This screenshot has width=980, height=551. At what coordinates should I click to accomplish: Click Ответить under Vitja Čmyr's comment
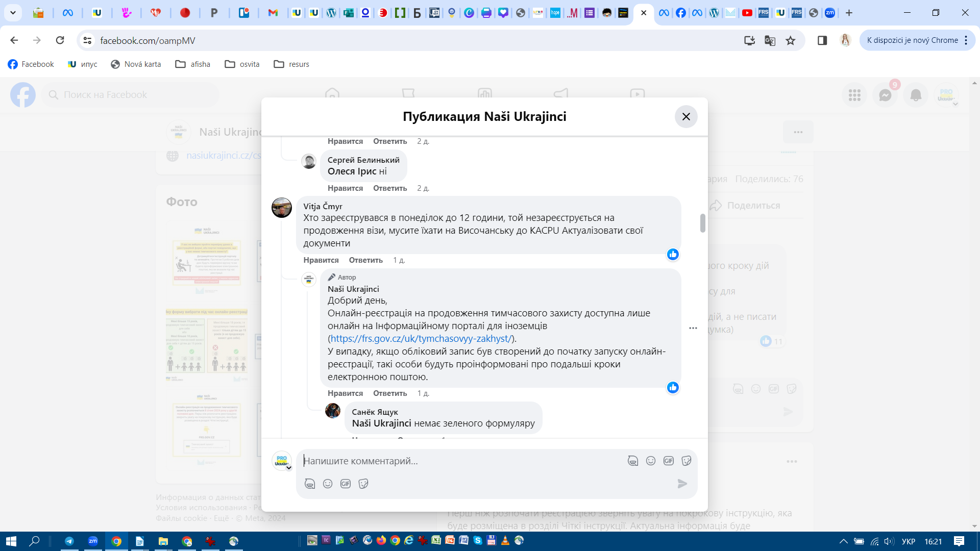click(365, 260)
